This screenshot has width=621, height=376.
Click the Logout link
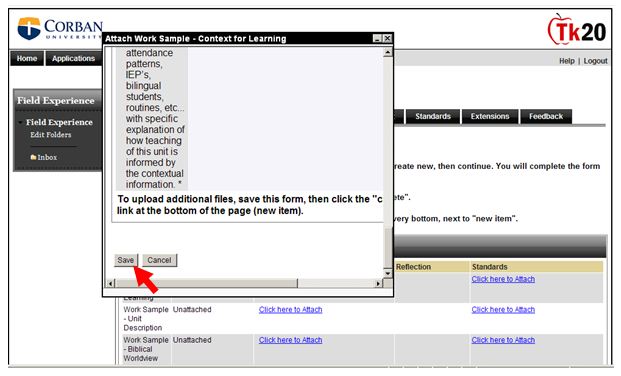pos(595,61)
